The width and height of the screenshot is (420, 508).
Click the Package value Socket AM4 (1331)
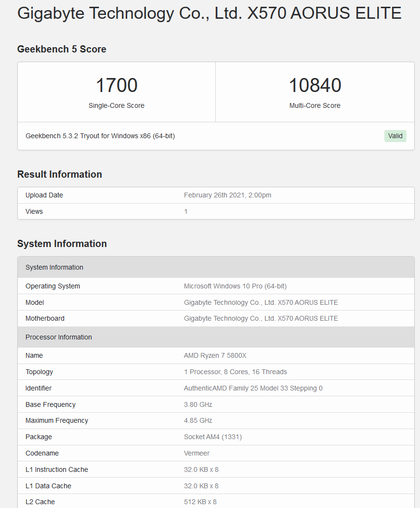tap(213, 437)
